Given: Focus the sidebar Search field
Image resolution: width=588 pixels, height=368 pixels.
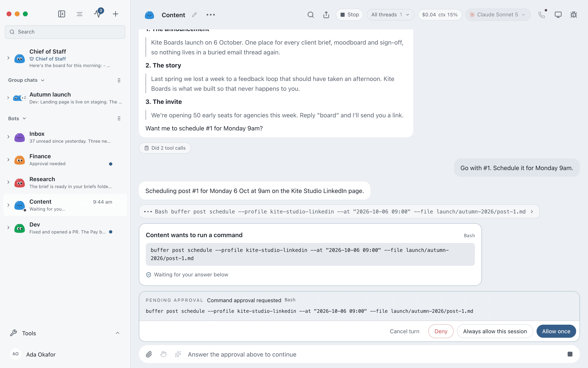Looking at the screenshot, I should point(65,32).
